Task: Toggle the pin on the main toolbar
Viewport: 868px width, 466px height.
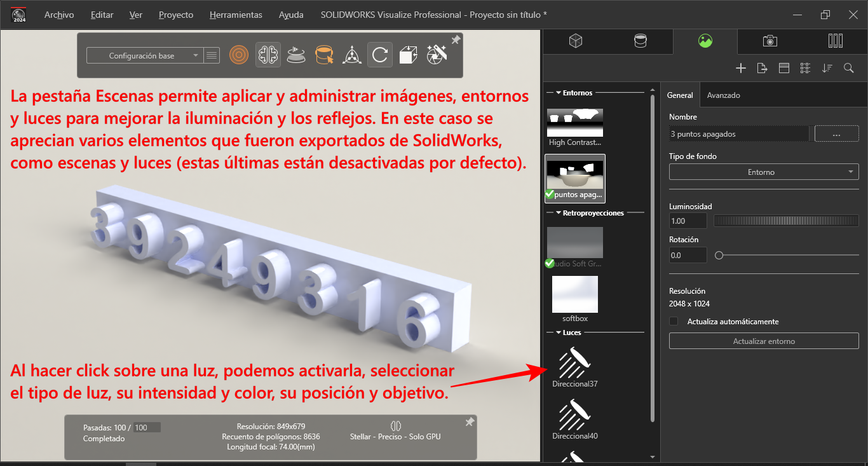Action: coord(456,40)
